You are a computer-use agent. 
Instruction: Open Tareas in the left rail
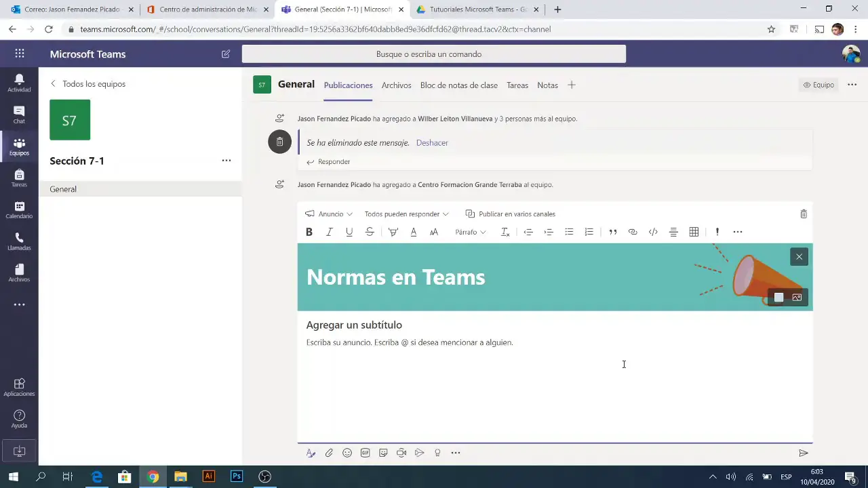pyautogui.click(x=19, y=178)
